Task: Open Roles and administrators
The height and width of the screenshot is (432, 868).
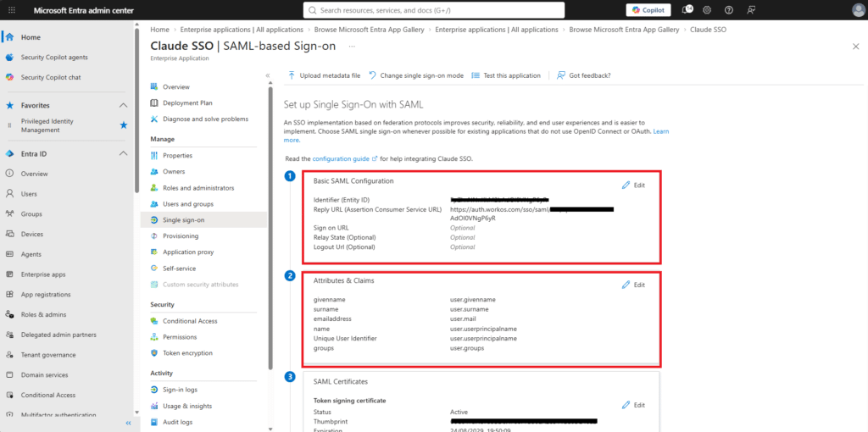Action: (198, 188)
